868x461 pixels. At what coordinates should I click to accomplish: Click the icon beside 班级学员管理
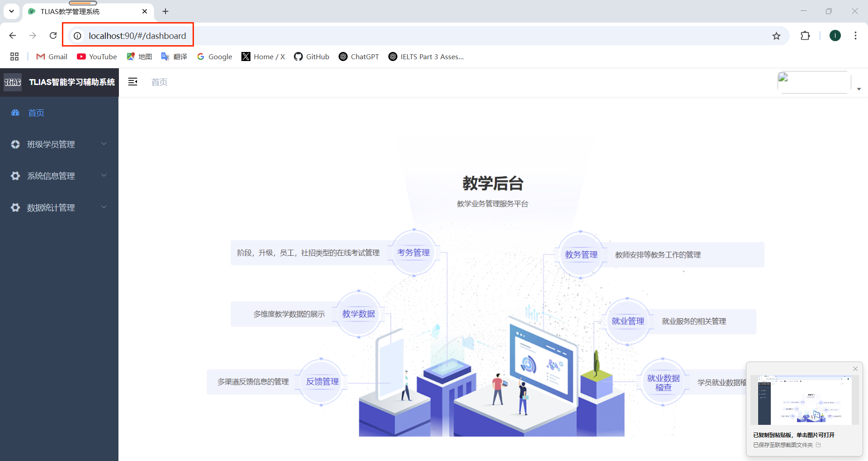point(15,144)
